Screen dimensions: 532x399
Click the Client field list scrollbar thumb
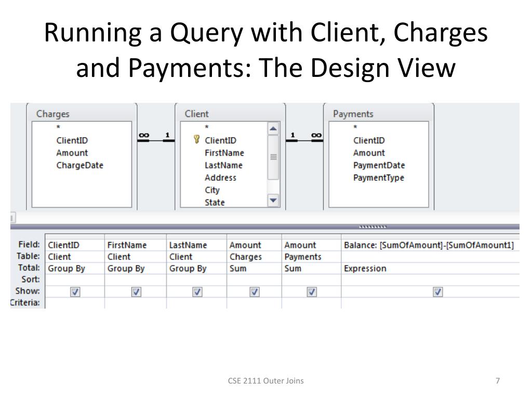tap(273, 157)
